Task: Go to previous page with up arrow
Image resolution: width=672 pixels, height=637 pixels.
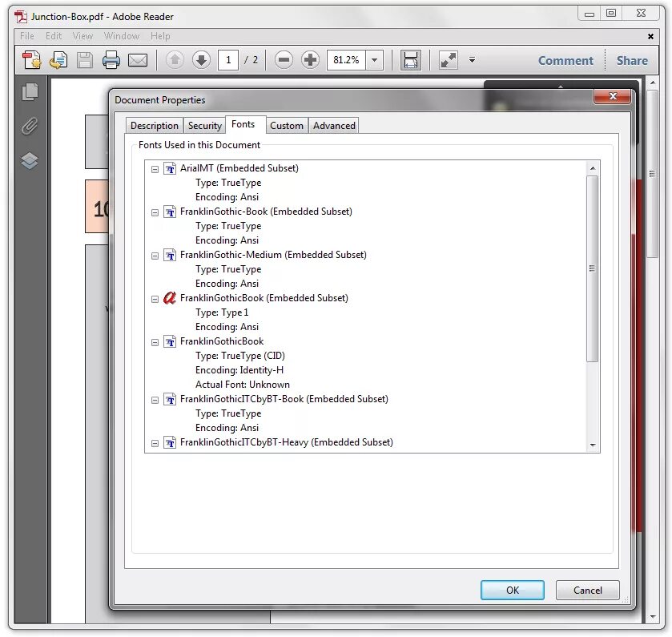Action: [175, 59]
